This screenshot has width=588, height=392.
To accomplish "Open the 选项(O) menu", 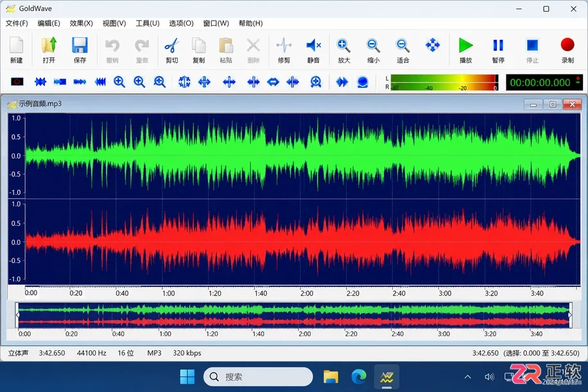I will 181,23.
